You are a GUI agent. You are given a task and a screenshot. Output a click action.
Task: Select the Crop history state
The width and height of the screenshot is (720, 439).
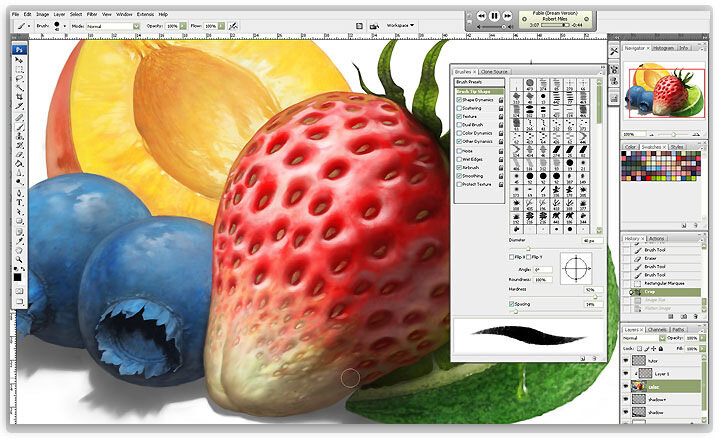(x=666, y=292)
